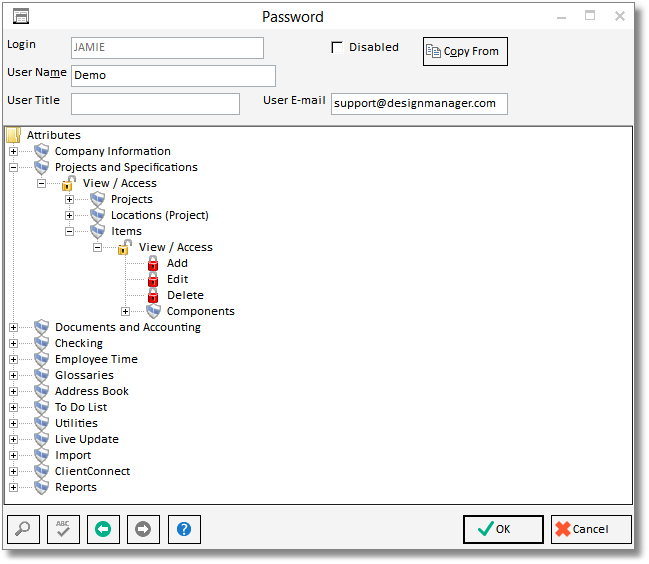Click the window system icon in title bar
This screenshot has width=649, height=564.
click(x=21, y=17)
